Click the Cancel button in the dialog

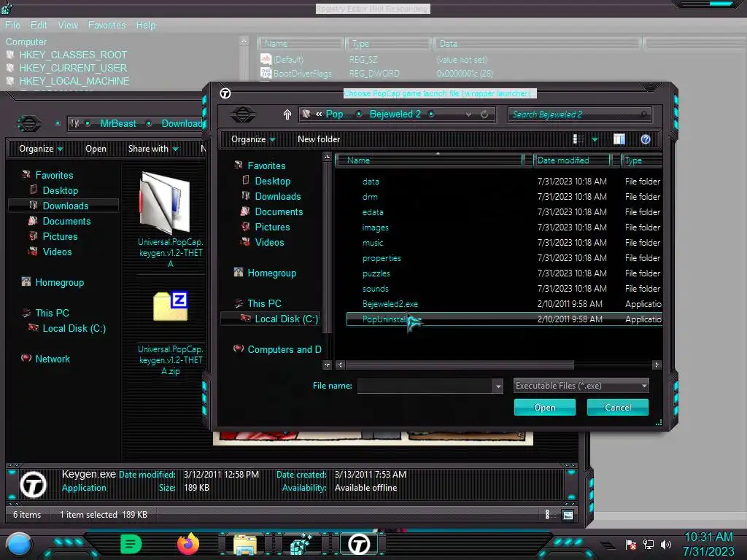(x=617, y=407)
